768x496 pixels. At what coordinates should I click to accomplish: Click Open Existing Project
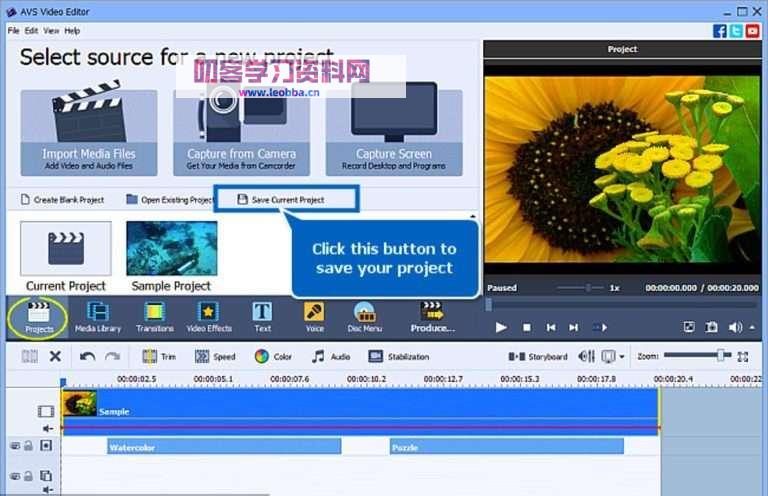pos(169,200)
